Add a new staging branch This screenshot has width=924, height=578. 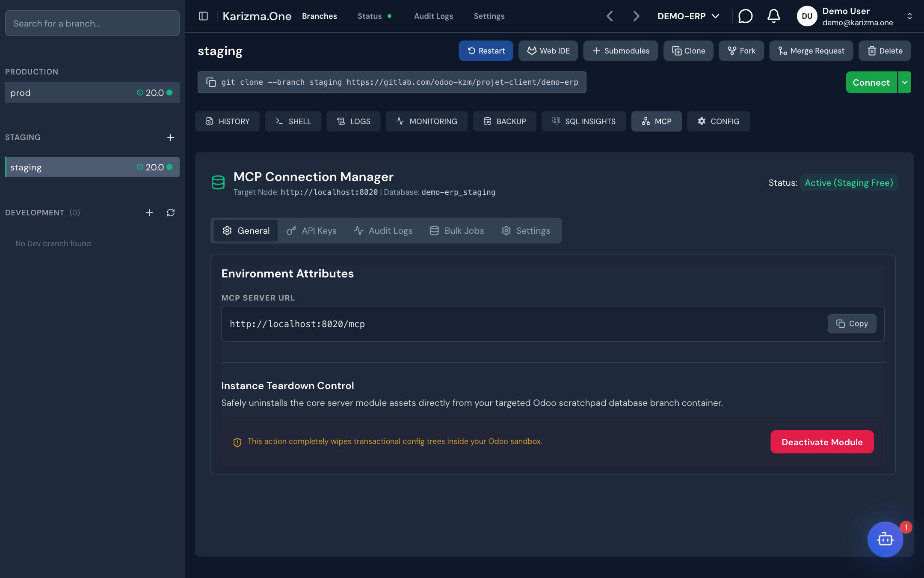point(171,137)
